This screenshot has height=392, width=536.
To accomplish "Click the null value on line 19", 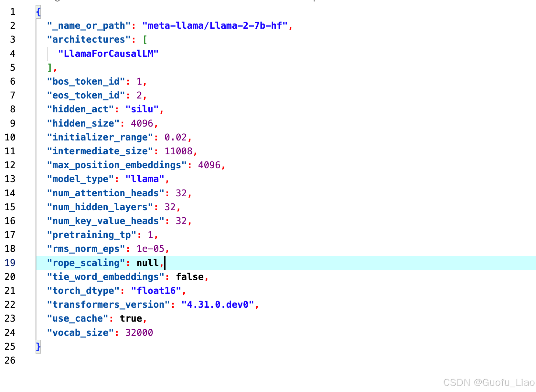I will tap(147, 263).
